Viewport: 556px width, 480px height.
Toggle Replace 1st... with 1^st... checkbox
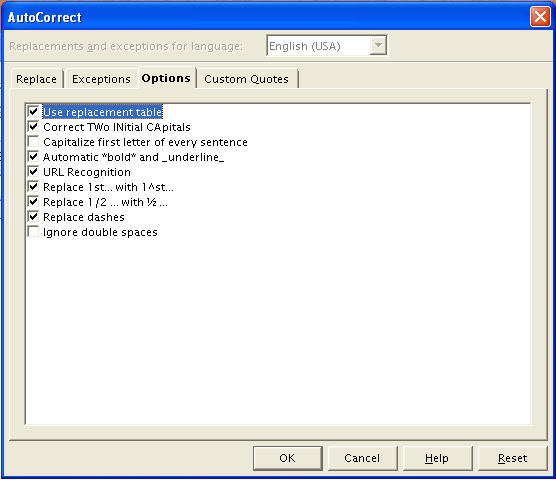pos(33,187)
